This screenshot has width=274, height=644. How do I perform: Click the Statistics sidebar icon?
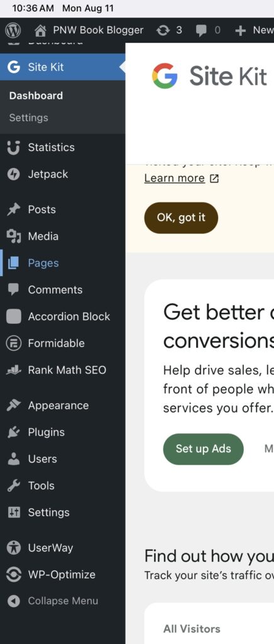pos(14,147)
